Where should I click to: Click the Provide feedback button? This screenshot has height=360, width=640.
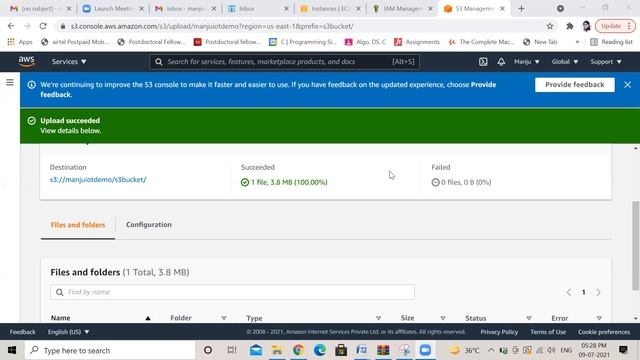575,84
